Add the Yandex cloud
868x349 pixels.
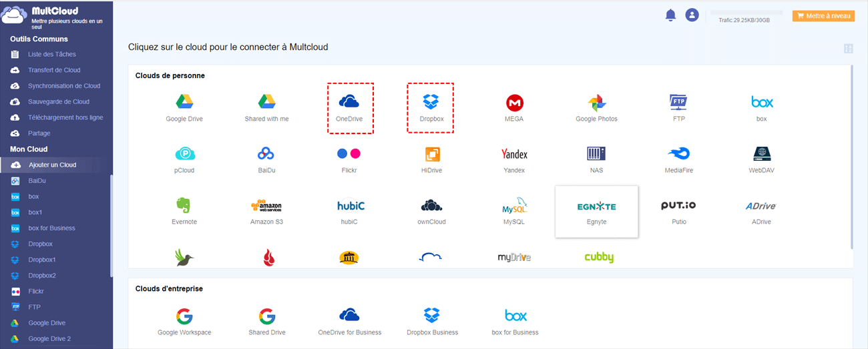coord(514,159)
